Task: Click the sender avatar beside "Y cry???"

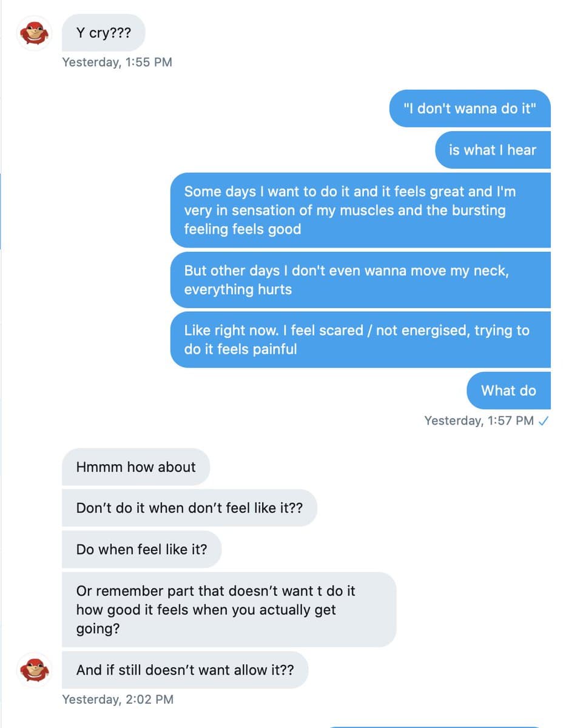Action: [x=34, y=33]
